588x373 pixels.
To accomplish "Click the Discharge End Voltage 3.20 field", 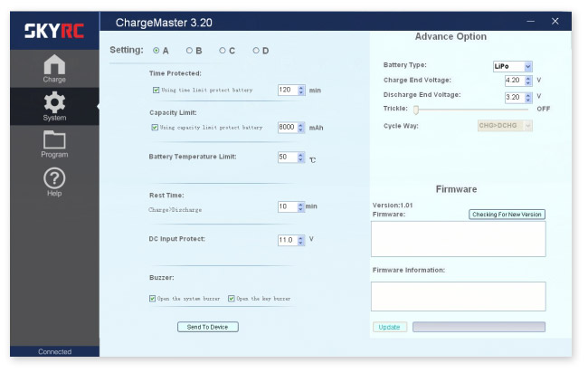I will (x=515, y=97).
